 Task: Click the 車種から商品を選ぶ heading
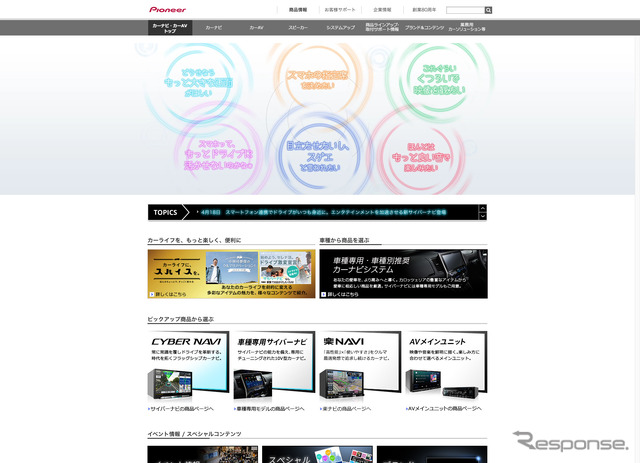(x=344, y=240)
